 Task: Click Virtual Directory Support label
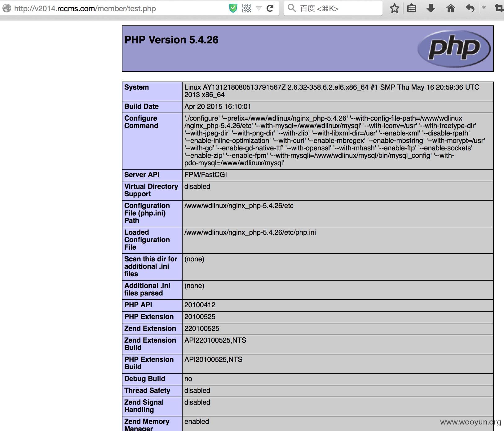(x=151, y=190)
